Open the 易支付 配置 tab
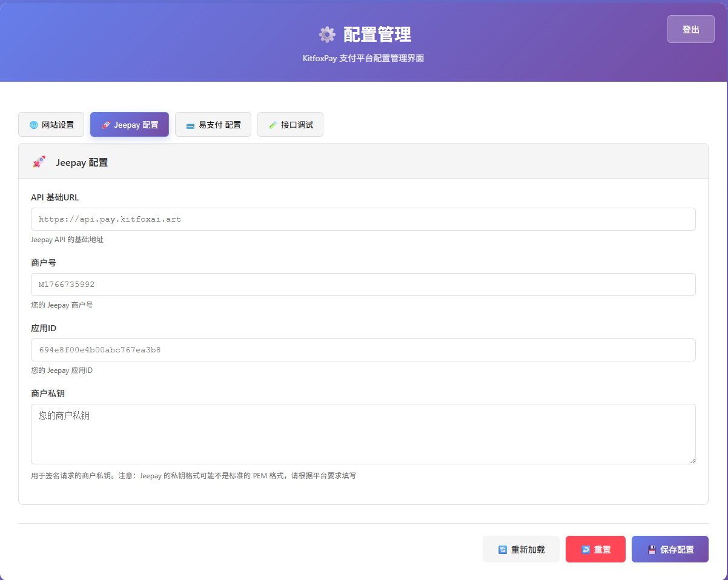The image size is (728, 580). [213, 125]
